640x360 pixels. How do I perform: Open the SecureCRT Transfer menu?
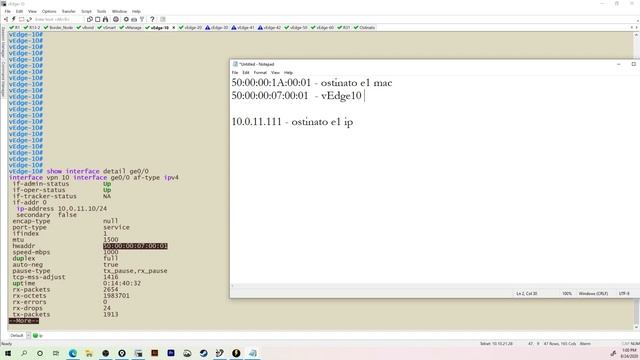click(69, 11)
